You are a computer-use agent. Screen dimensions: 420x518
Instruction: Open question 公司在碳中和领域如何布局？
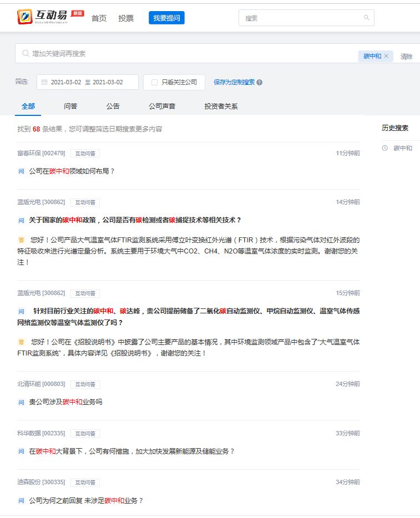72,171
